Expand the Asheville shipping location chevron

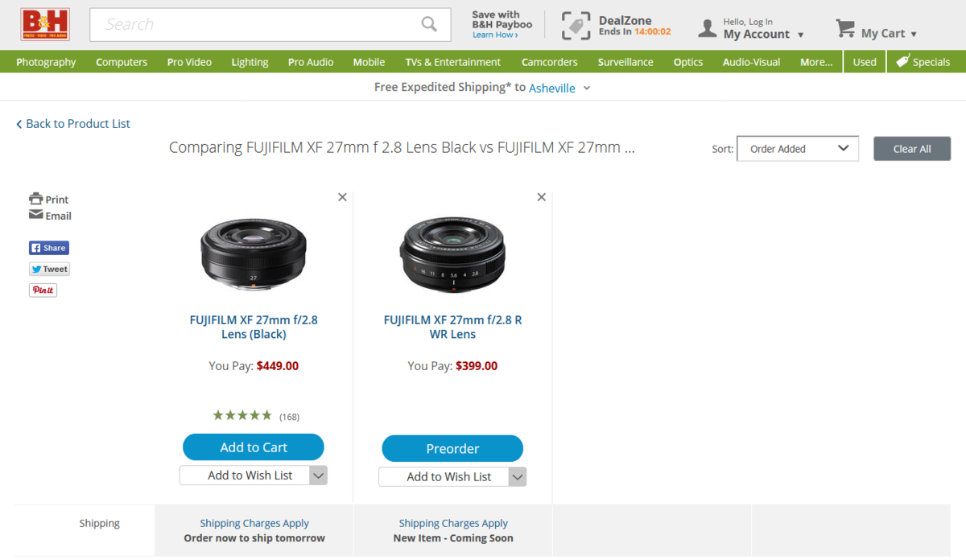587,88
